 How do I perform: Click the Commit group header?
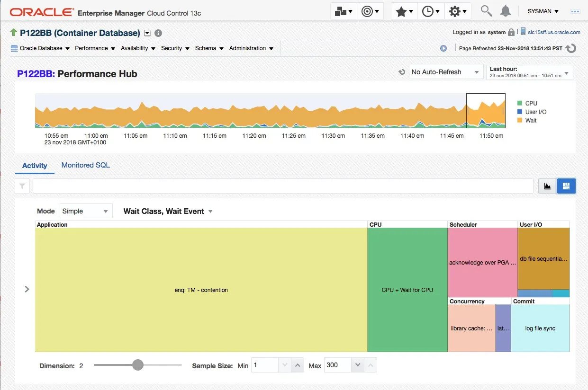[x=540, y=301]
